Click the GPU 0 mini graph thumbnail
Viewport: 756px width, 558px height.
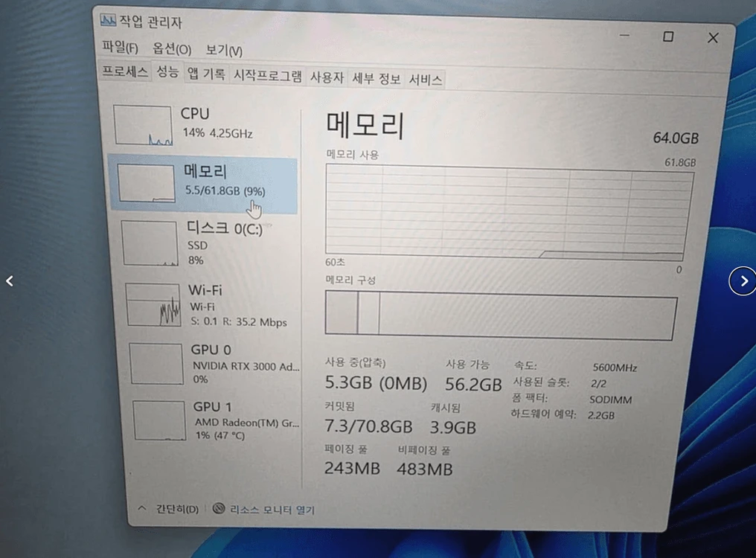coord(157,364)
